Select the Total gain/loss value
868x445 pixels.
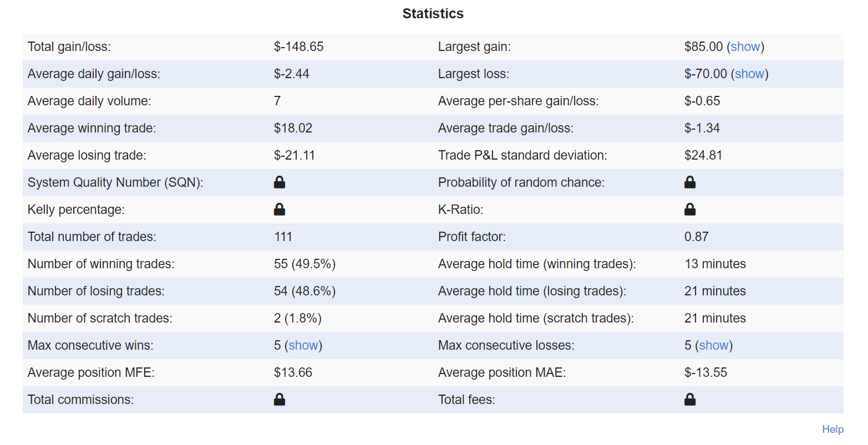point(299,47)
